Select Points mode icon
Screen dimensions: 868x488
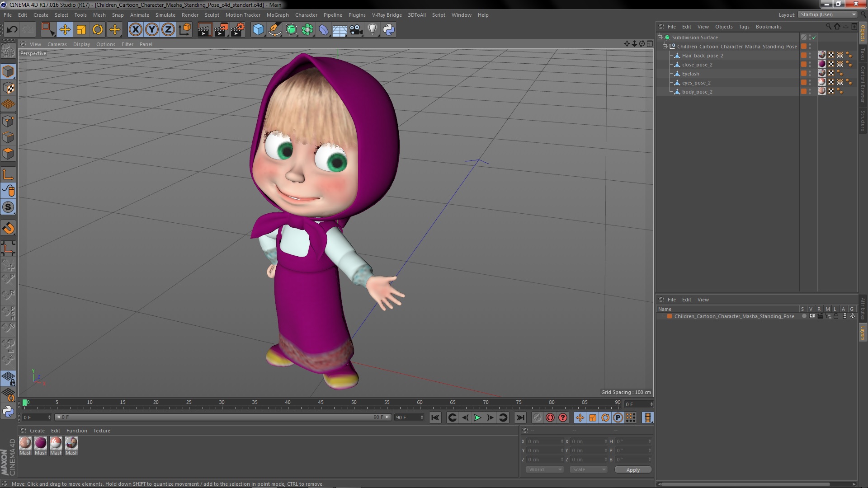click(8, 121)
